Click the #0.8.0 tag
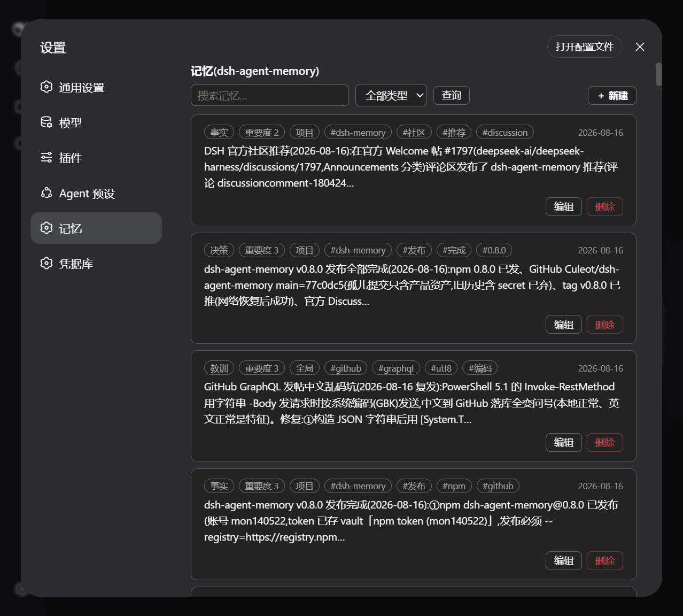This screenshot has height=616, width=683. (494, 250)
